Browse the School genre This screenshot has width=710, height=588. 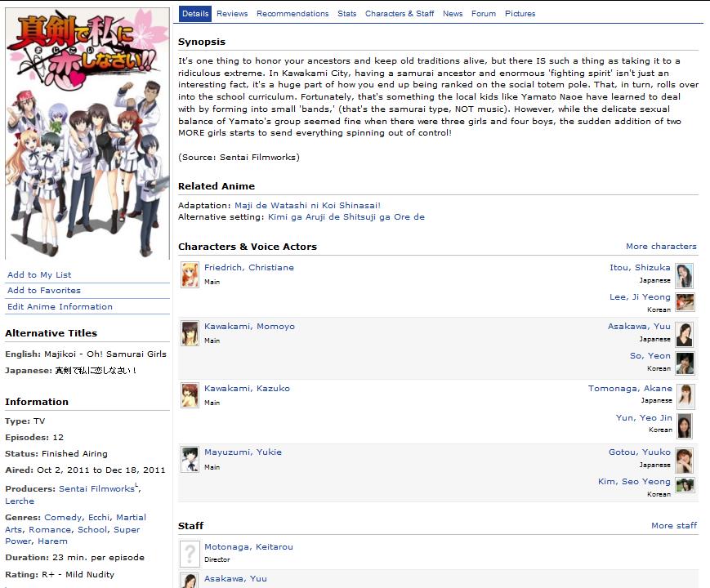[x=93, y=529]
